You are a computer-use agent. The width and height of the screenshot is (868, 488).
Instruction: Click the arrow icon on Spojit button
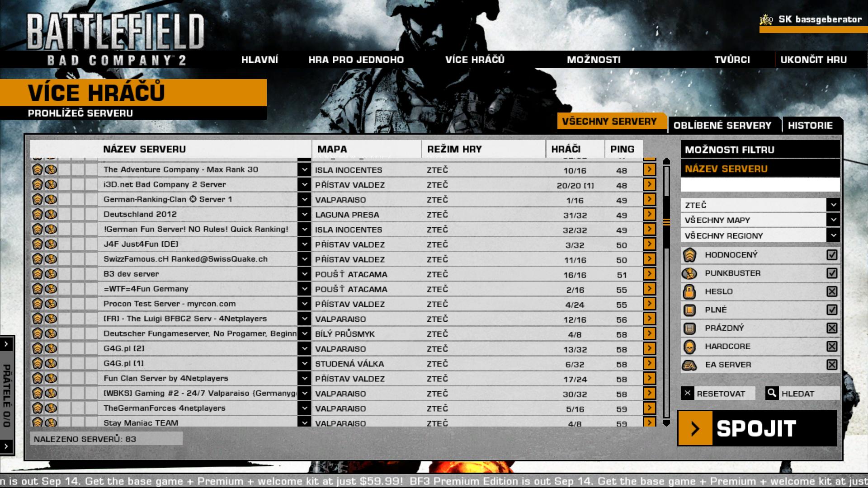click(695, 428)
